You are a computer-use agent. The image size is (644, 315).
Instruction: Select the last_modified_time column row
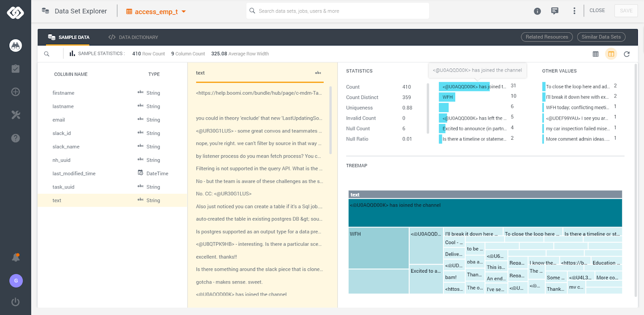click(112, 173)
